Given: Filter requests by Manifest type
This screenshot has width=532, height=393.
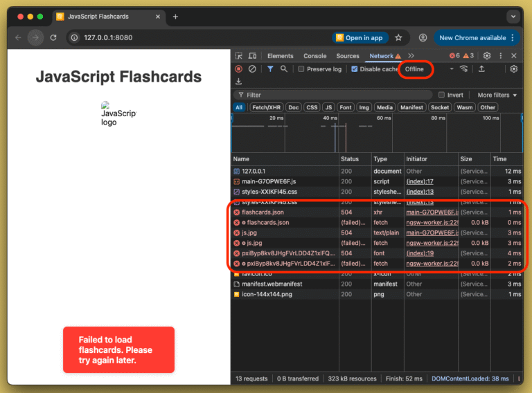Looking at the screenshot, I should pyautogui.click(x=411, y=107).
